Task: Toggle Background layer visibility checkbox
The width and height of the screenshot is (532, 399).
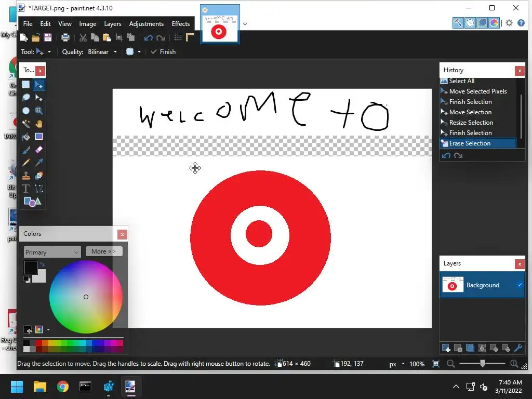Action: 520,285
